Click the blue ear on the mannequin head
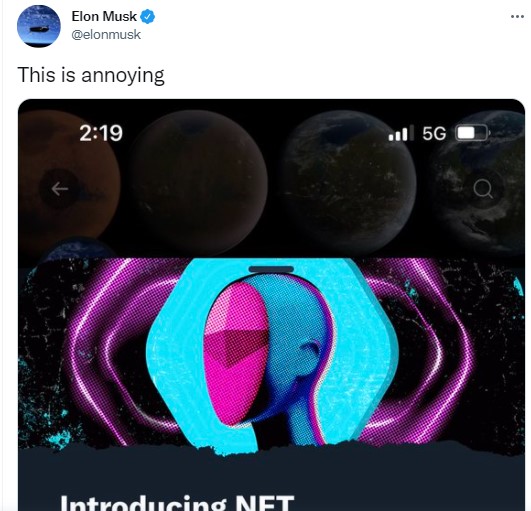Screen dimensions: 531x511 309,356
